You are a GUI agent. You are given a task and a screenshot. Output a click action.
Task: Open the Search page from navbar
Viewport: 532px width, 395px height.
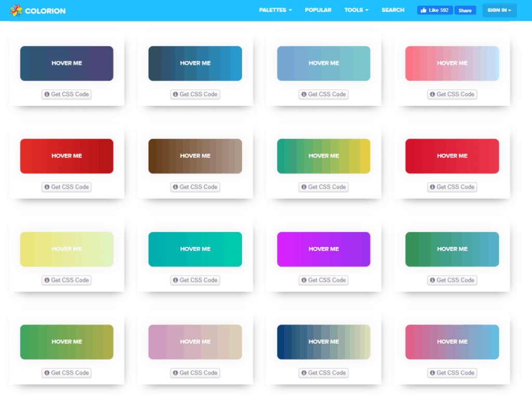[x=393, y=10]
